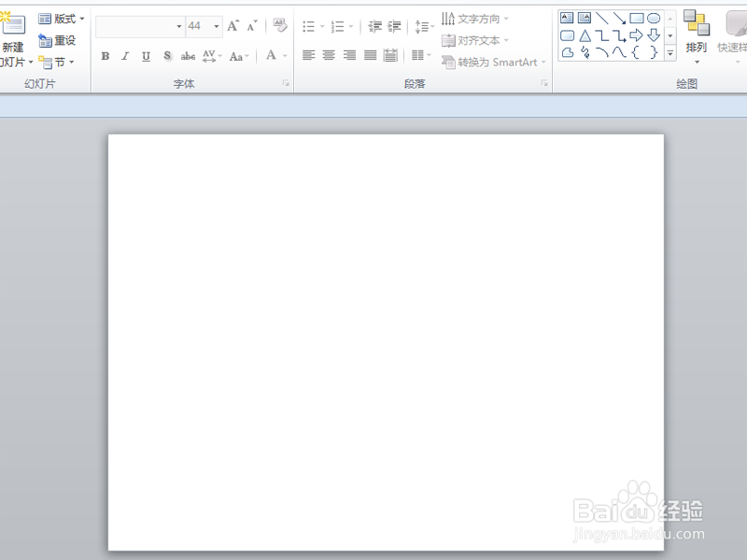747x560 pixels.
Task: Toggle Italic formatting
Action: (125, 56)
